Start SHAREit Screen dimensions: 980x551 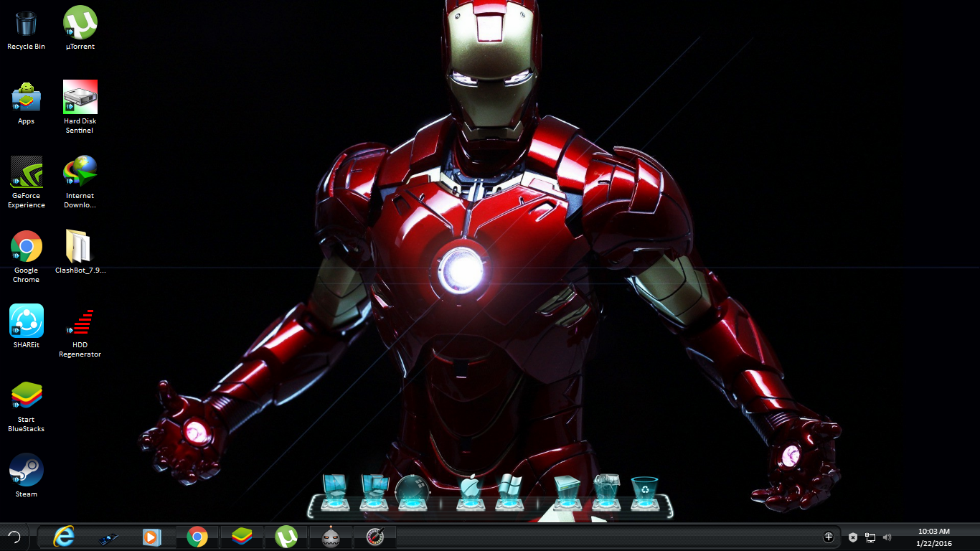click(27, 321)
